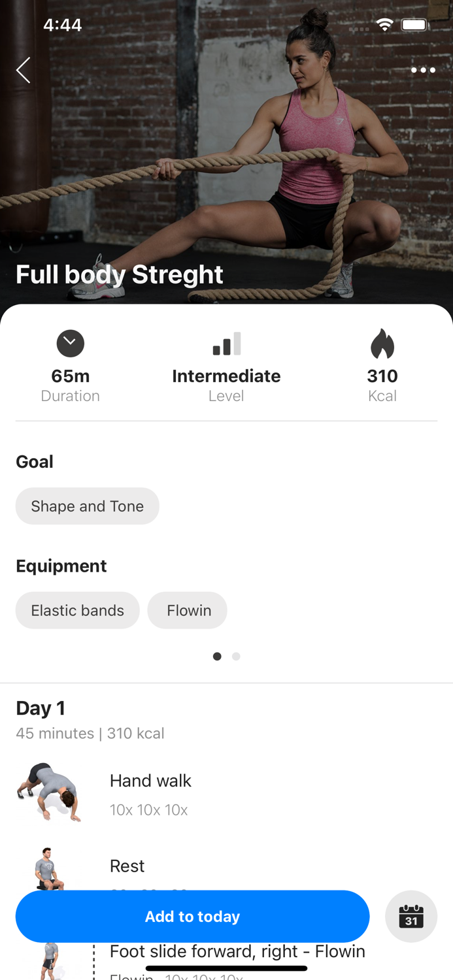The height and width of the screenshot is (980, 453).
Task: Tap the home indicator bar
Action: 226,967
